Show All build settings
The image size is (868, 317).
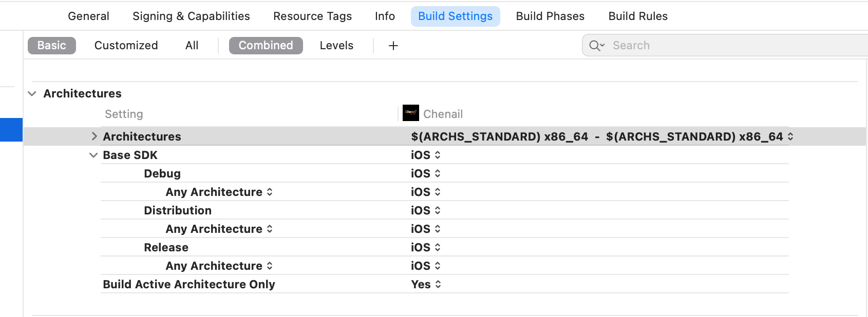click(192, 45)
